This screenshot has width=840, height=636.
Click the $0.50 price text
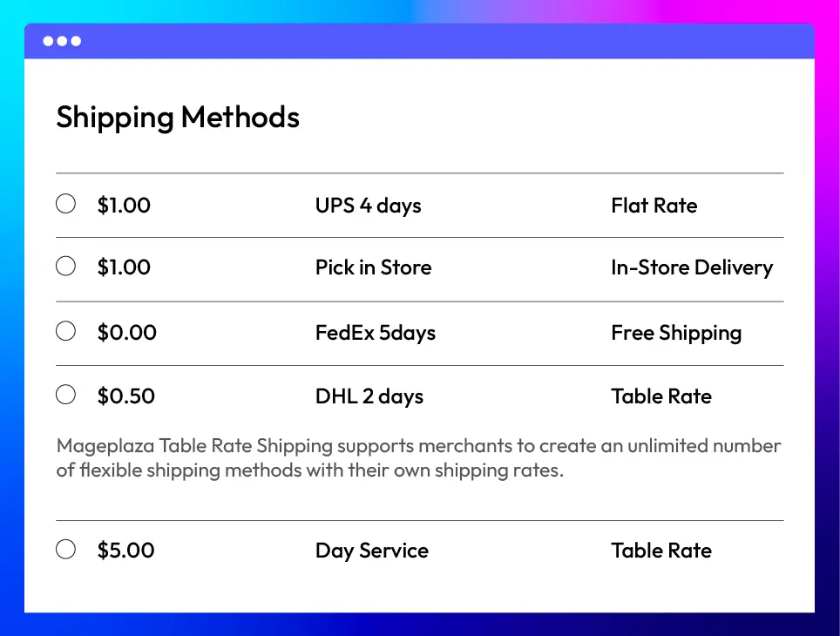125,396
